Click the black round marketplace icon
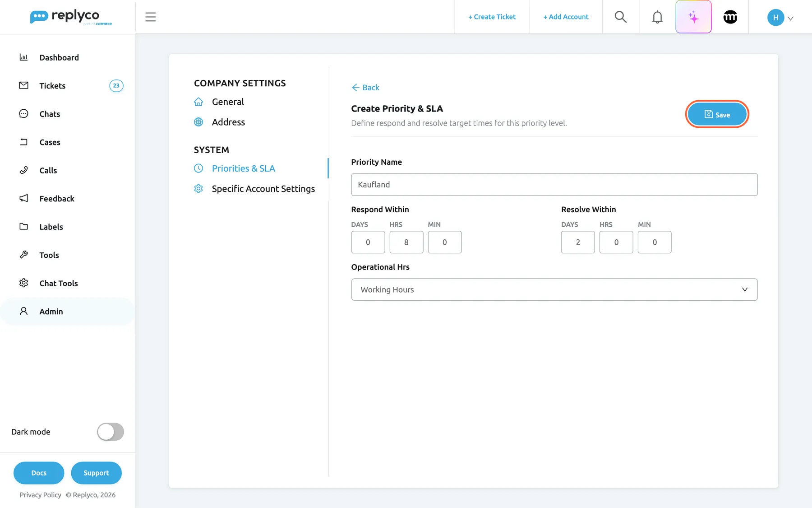Viewport: 812px width, 508px height. [x=730, y=17]
